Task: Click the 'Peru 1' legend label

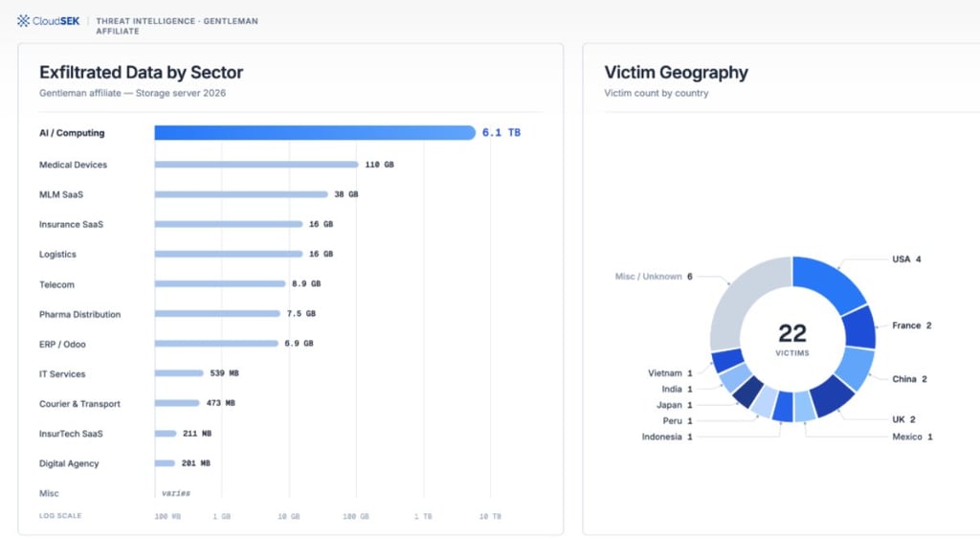Action: [x=678, y=421]
